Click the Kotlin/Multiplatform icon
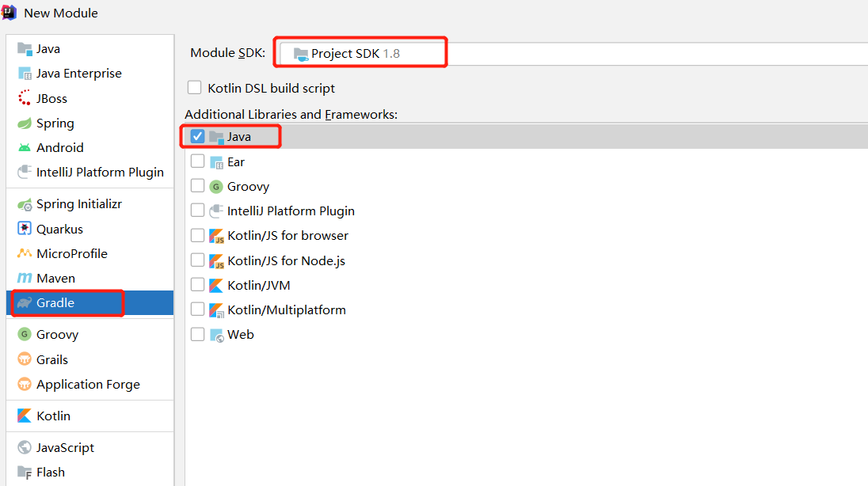This screenshot has width=868, height=486. tap(216, 310)
